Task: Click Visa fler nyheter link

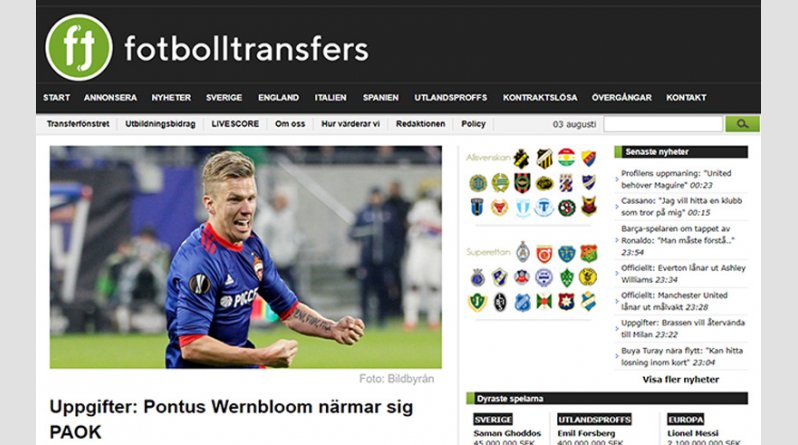Action: pos(680,379)
